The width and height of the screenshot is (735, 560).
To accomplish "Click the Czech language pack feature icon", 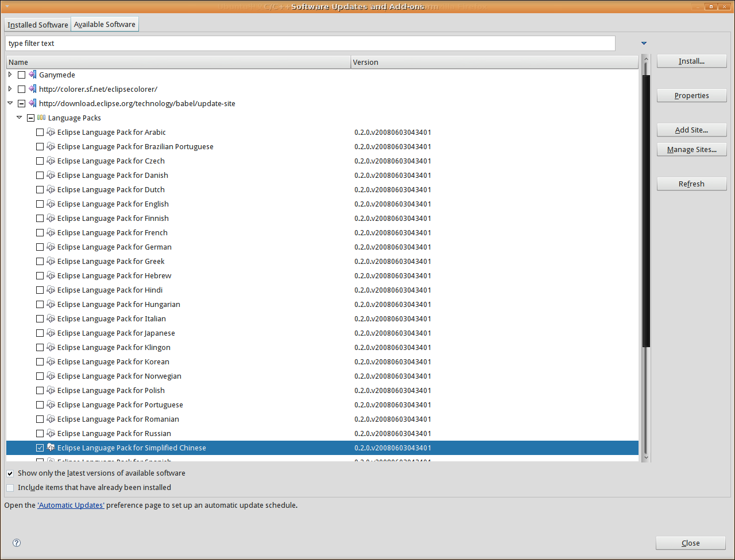I will pos(51,161).
